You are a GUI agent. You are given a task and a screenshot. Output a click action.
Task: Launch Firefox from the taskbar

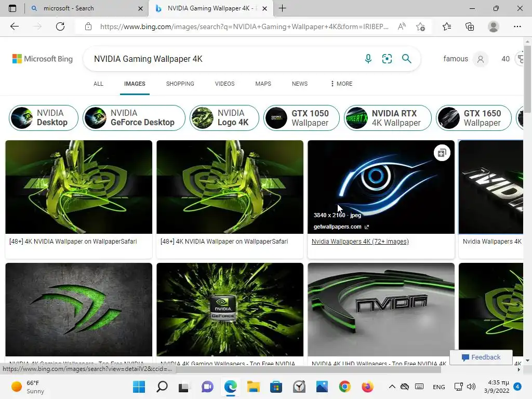[367, 387]
